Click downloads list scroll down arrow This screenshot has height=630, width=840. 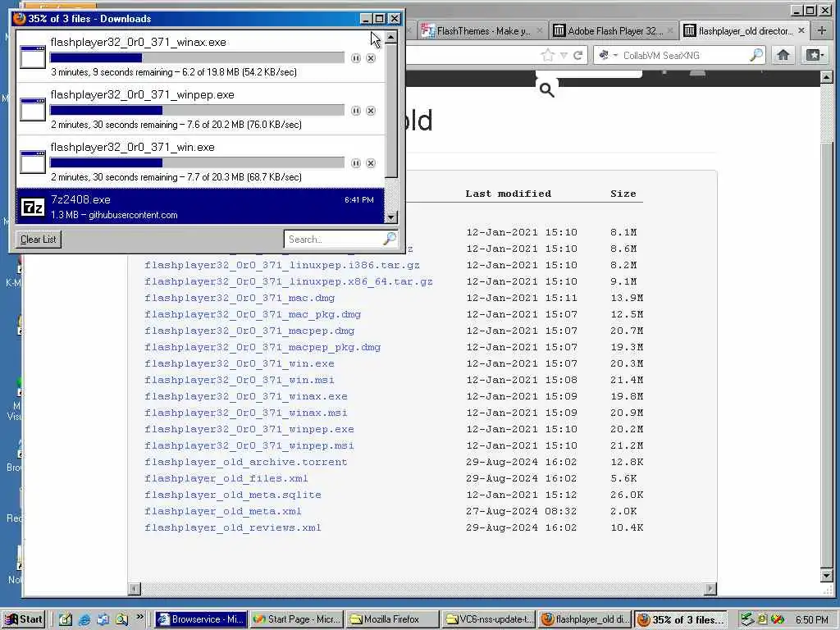click(391, 217)
